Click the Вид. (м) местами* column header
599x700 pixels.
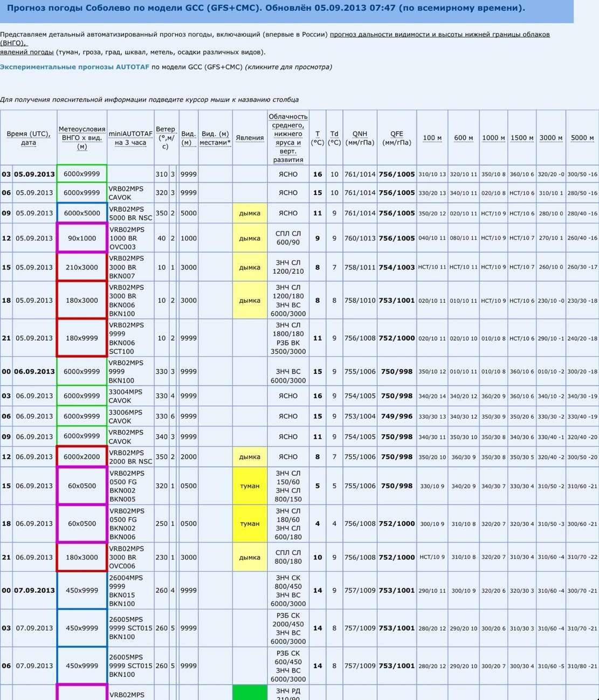pos(215,138)
